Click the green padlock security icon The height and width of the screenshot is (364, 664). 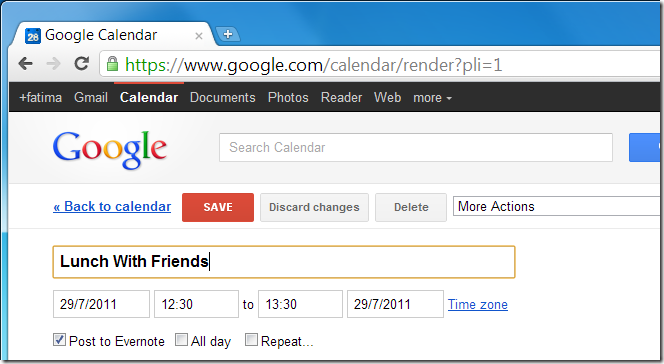112,64
